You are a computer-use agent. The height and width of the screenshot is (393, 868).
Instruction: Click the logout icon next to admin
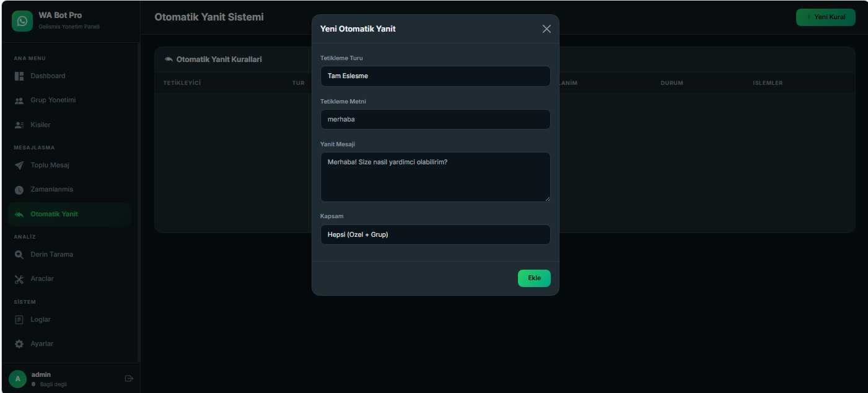click(129, 378)
